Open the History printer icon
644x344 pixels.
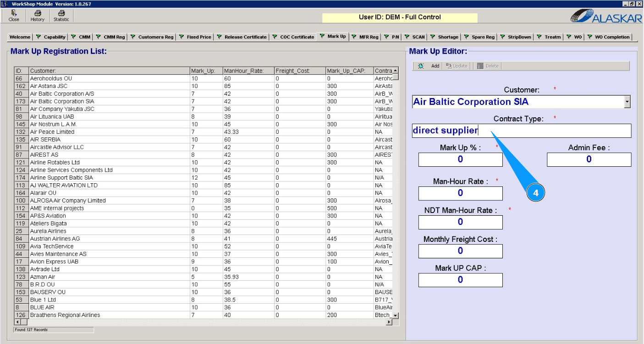coord(37,14)
